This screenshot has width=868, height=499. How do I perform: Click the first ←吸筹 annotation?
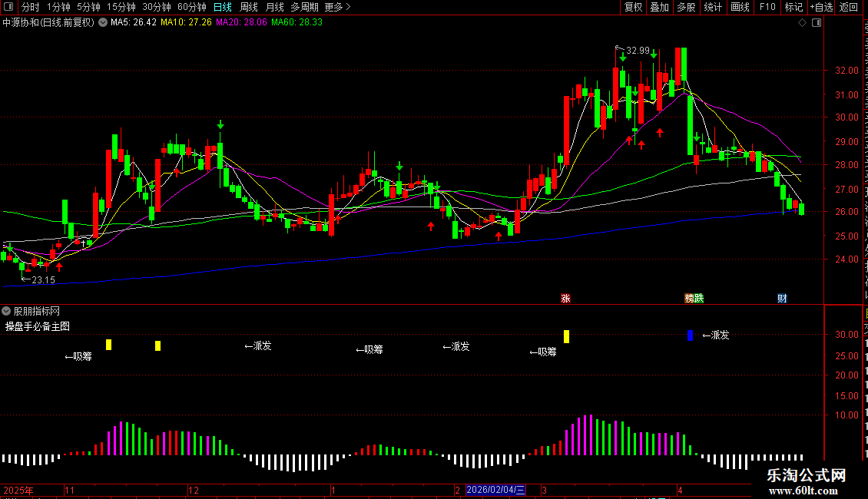78,356
